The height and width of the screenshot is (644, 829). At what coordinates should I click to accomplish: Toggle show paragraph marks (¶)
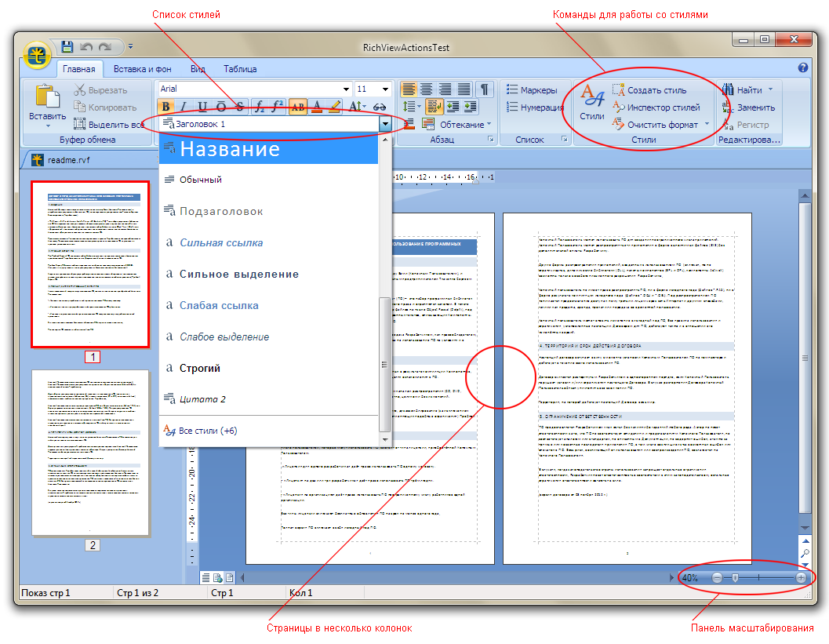point(485,89)
